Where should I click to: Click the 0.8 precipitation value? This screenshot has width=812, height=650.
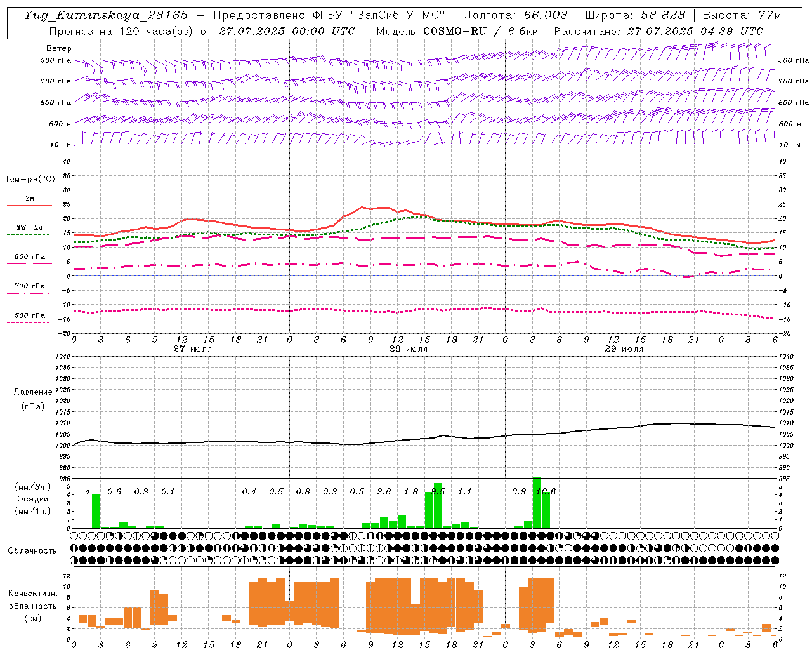pos(303,491)
